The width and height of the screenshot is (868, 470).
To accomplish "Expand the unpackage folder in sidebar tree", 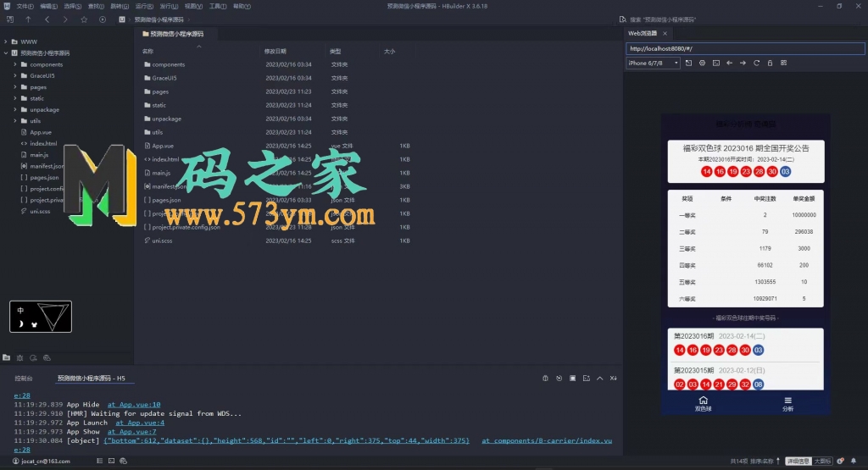I will (15, 109).
